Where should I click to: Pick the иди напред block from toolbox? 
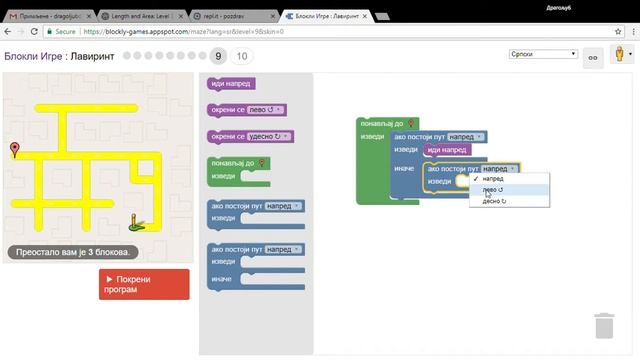231,84
